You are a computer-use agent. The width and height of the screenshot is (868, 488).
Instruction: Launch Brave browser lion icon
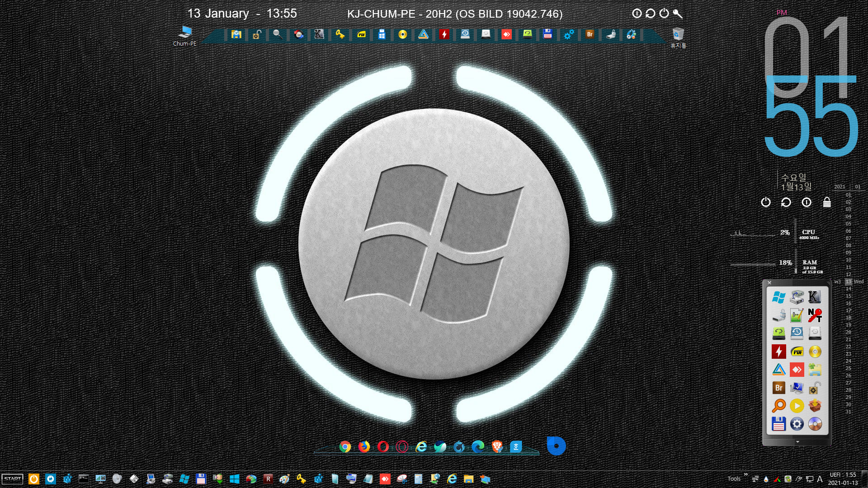click(x=497, y=446)
